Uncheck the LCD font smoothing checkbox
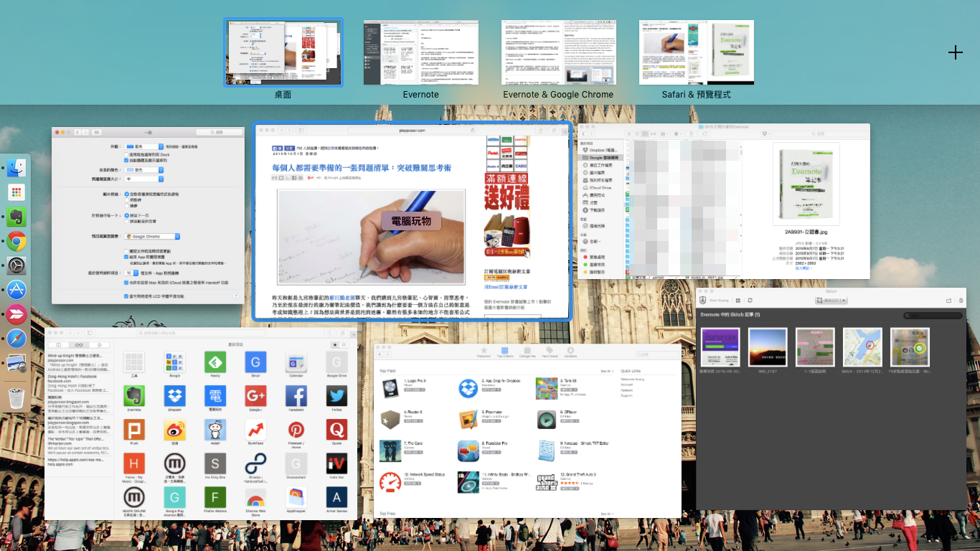This screenshot has width=980, height=551. tap(126, 296)
